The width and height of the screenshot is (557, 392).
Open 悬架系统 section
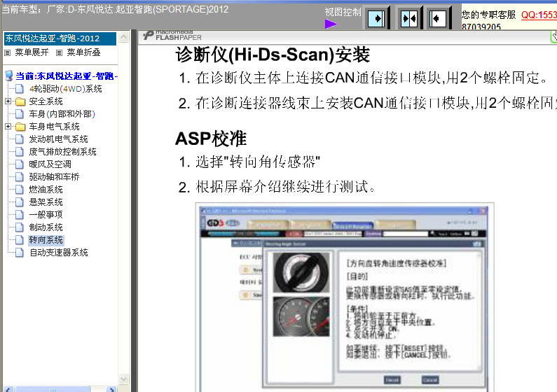click(46, 202)
